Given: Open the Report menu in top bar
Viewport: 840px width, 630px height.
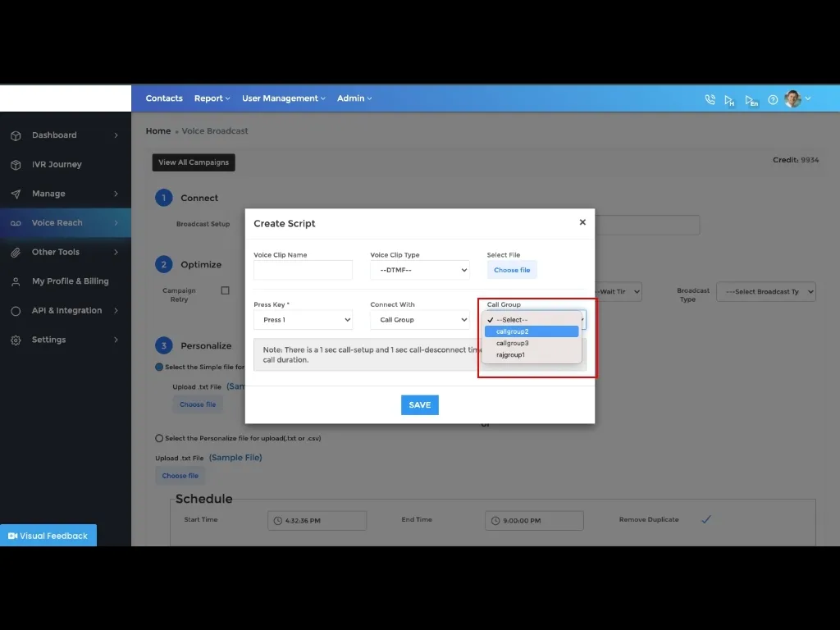Looking at the screenshot, I should tap(212, 98).
